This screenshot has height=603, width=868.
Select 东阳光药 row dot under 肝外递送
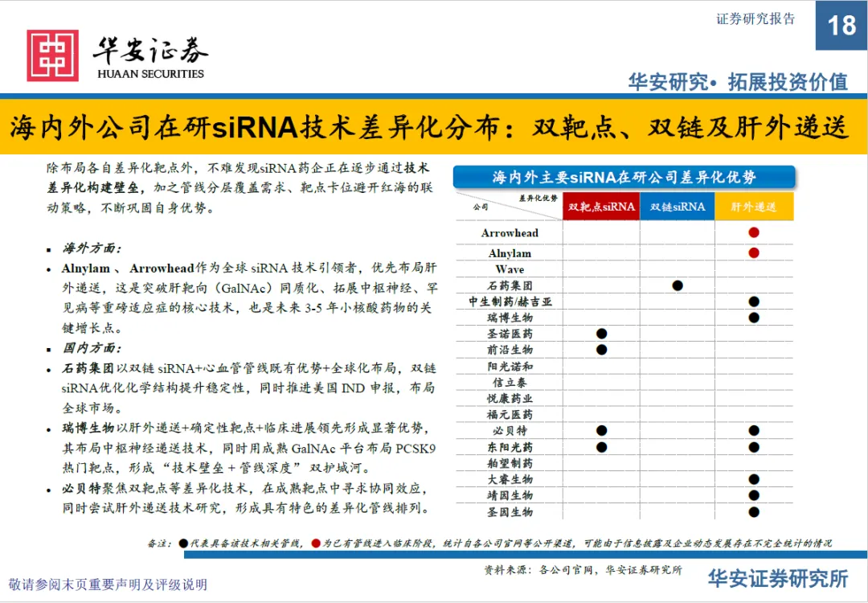pyautogui.click(x=753, y=447)
